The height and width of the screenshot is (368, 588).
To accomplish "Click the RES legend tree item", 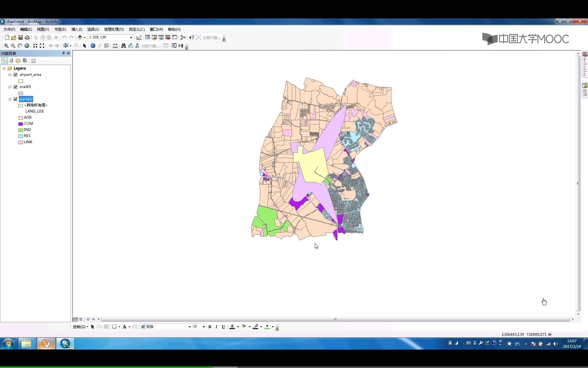I will [x=27, y=135].
